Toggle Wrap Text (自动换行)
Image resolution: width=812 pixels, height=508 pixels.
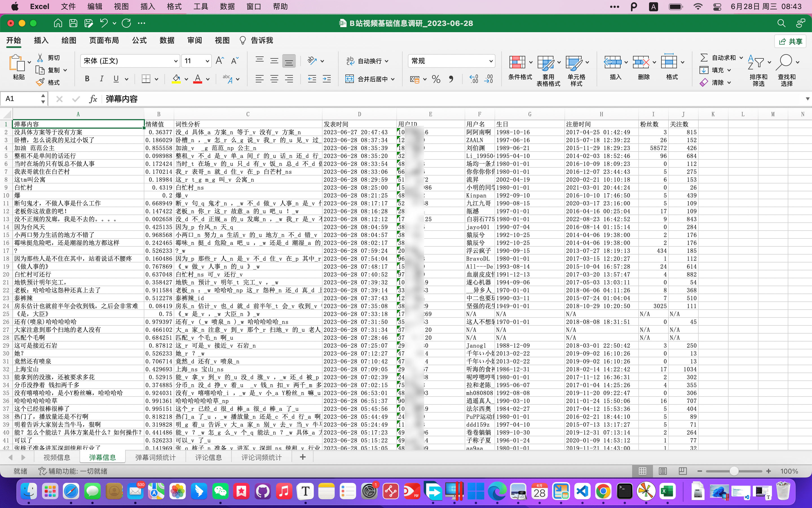point(367,61)
